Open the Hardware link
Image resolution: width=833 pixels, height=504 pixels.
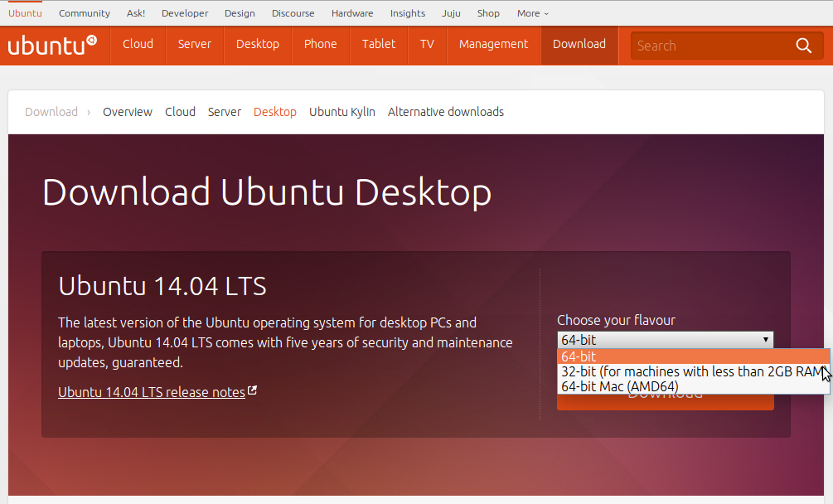(x=352, y=13)
